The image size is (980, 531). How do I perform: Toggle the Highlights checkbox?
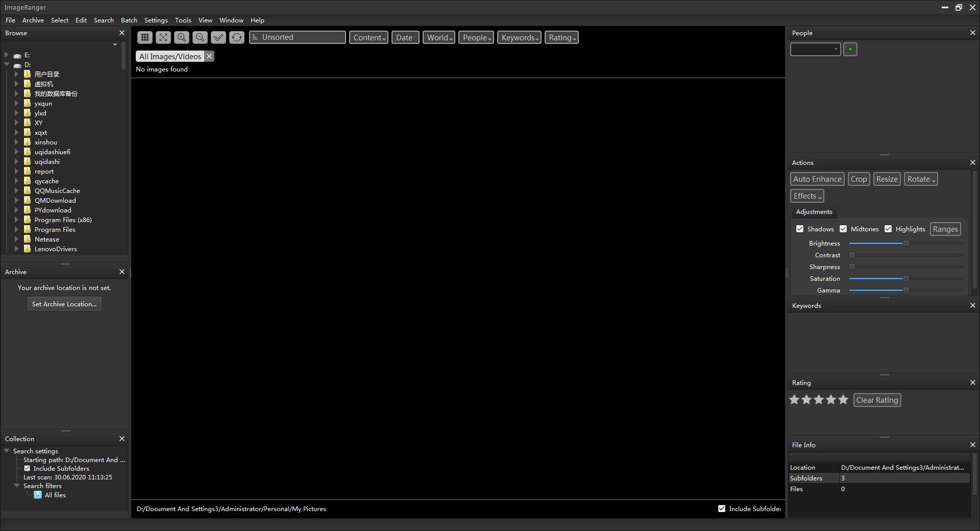click(x=888, y=229)
